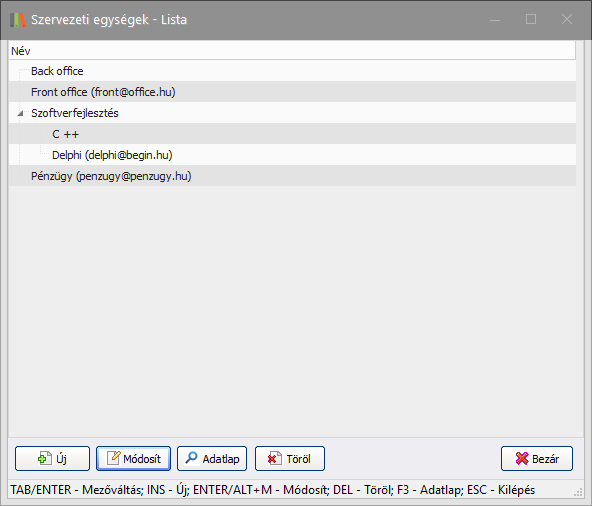Click the app books icon in title bar
Screen dimensions: 592x506
tap(18, 20)
